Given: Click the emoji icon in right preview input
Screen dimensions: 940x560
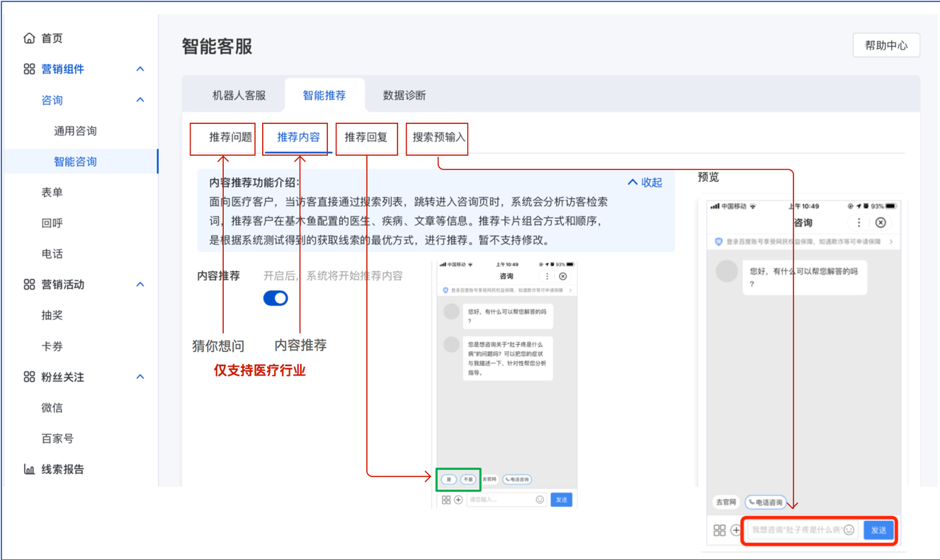Looking at the screenshot, I should [x=849, y=530].
